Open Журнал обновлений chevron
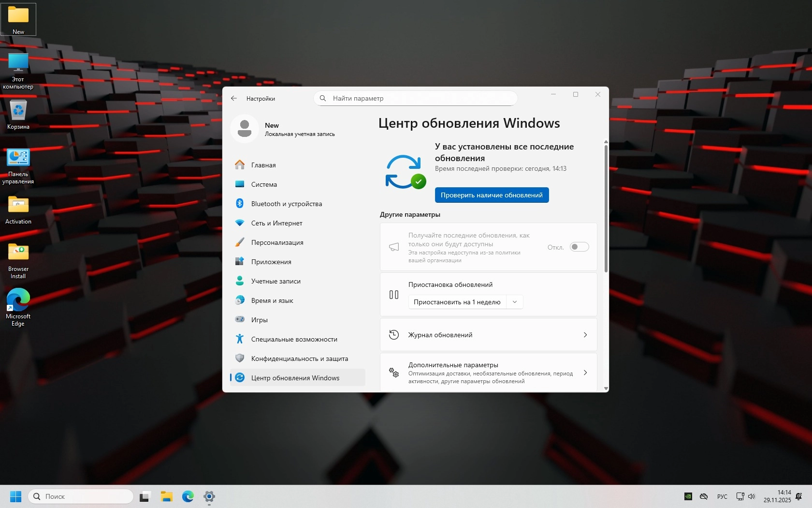This screenshot has width=812, height=508. click(585, 335)
